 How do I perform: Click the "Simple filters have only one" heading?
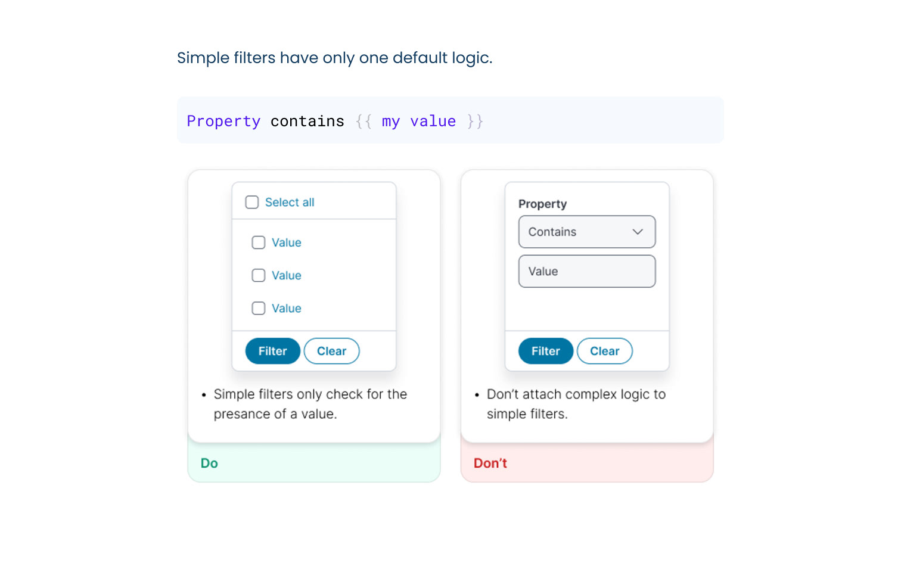click(334, 58)
